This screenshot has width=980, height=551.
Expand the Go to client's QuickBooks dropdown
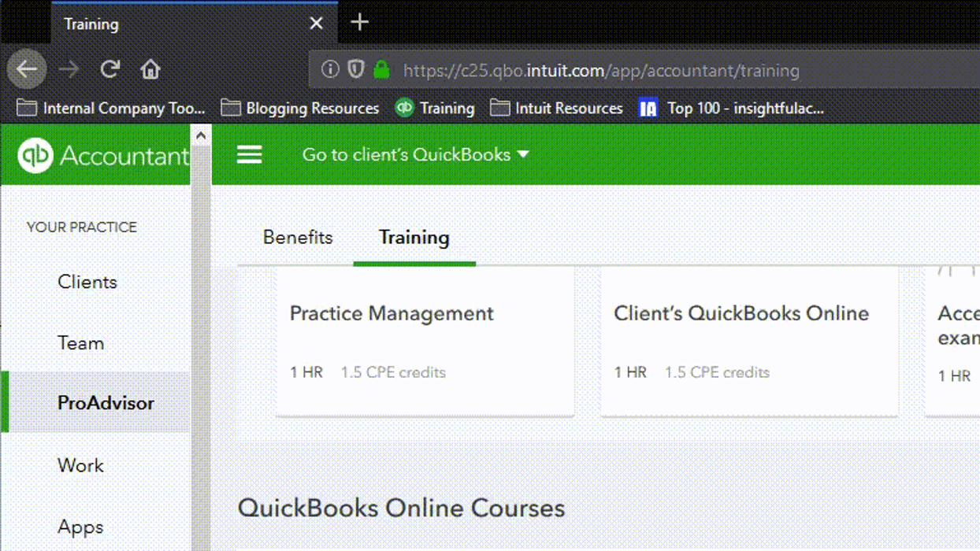(415, 154)
